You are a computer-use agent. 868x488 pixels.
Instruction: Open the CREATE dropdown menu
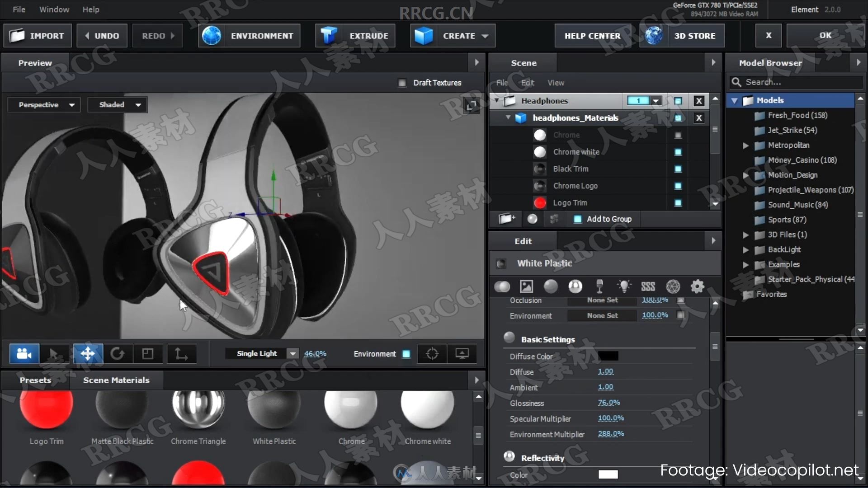click(x=453, y=36)
